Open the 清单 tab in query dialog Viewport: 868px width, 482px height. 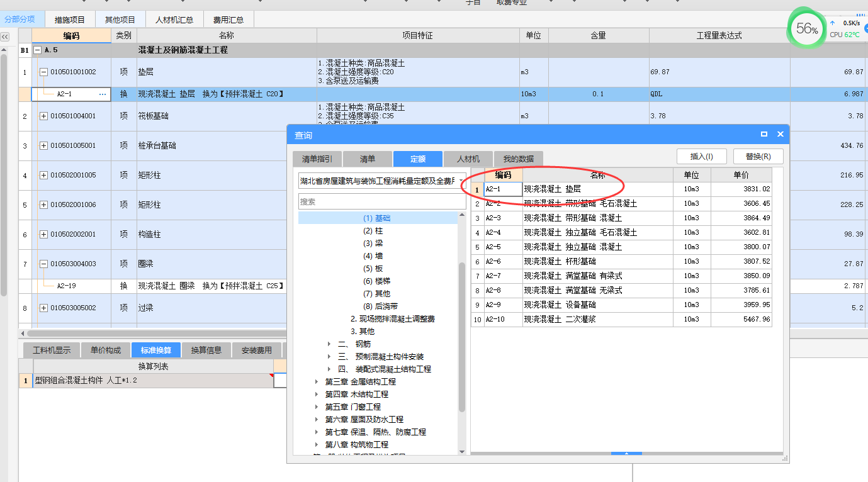click(367, 159)
